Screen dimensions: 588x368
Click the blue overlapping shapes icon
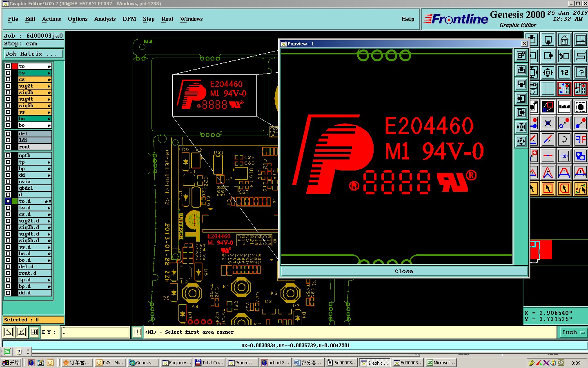coord(580,156)
